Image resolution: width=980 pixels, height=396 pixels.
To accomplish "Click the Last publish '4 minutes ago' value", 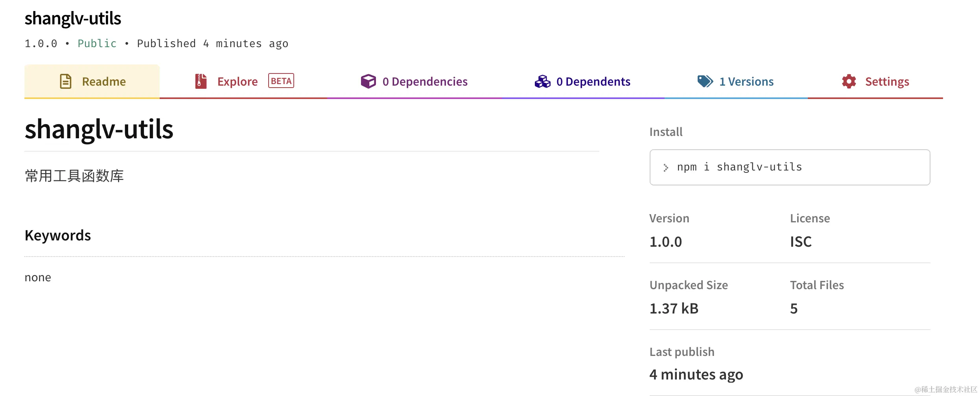I will pos(696,374).
